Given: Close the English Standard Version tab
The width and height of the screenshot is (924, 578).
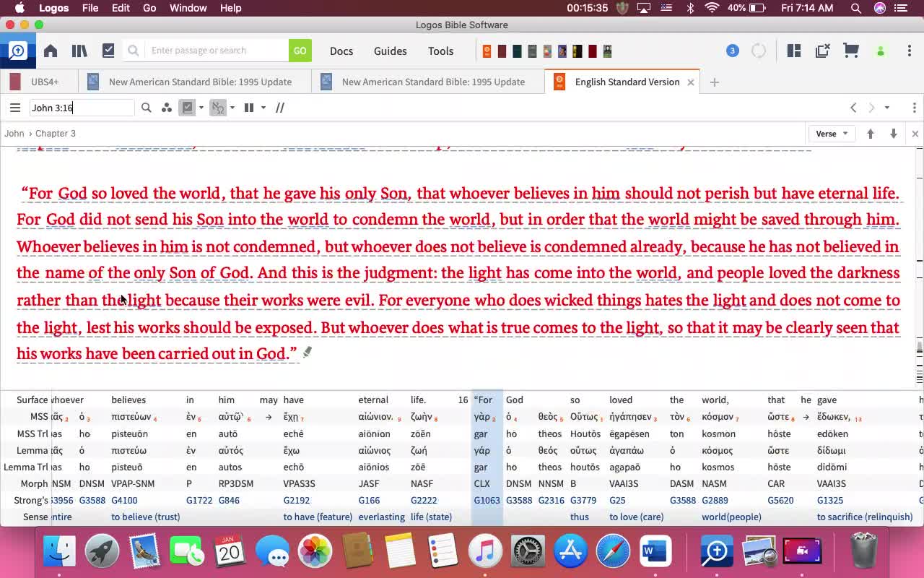Looking at the screenshot, I should (x=690, y=82).
